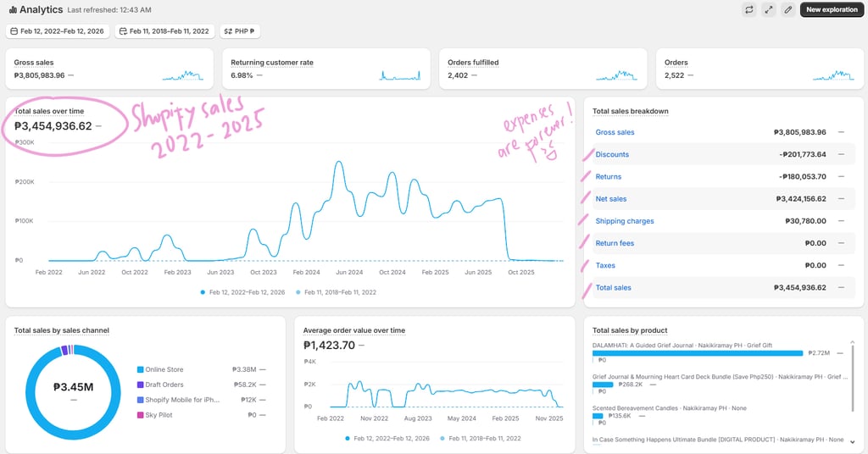
Task: Click the refresh data icon
Action: click(x=749, y=9)
